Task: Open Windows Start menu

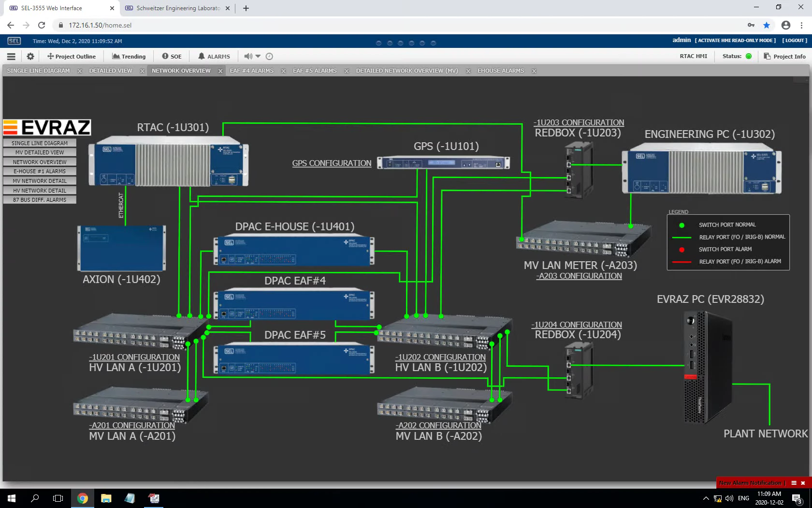Action: point(12,498)
